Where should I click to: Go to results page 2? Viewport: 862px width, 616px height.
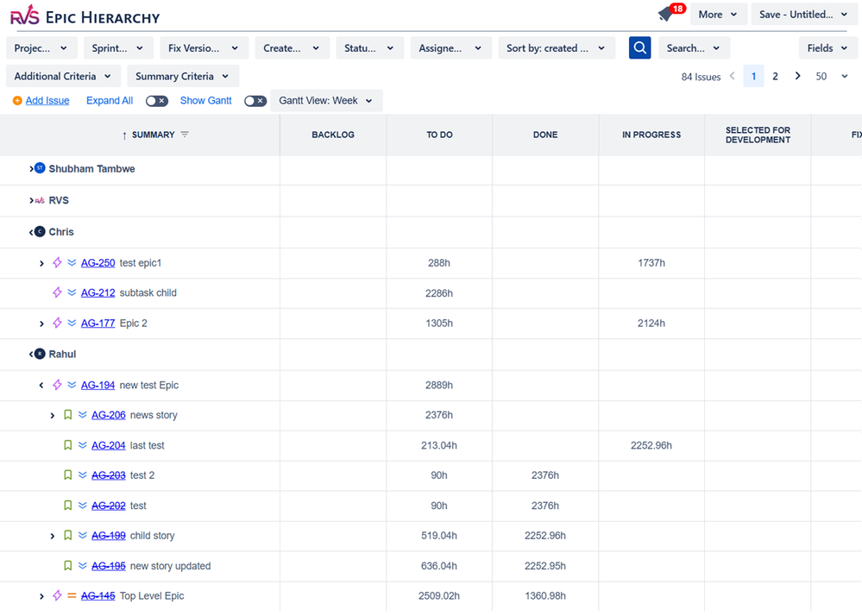pos(773,77)
